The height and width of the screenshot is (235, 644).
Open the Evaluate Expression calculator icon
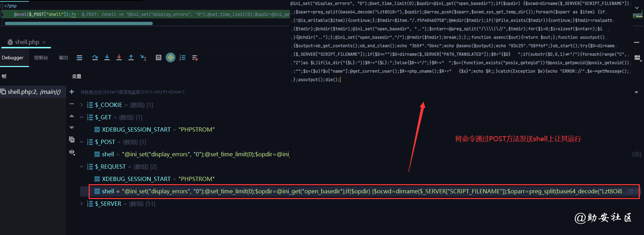[159, 58]
